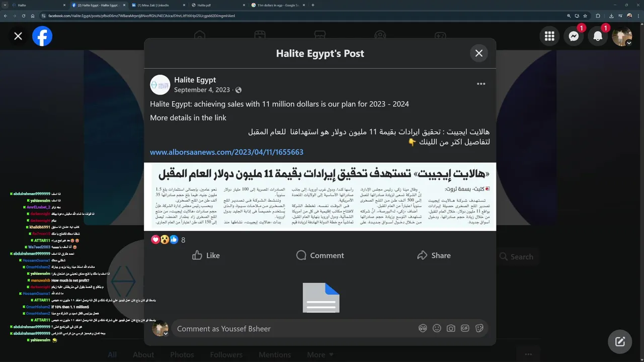Share the Halite Egypt post
This screenshot has width=644, height=362.
pos(434,255)
